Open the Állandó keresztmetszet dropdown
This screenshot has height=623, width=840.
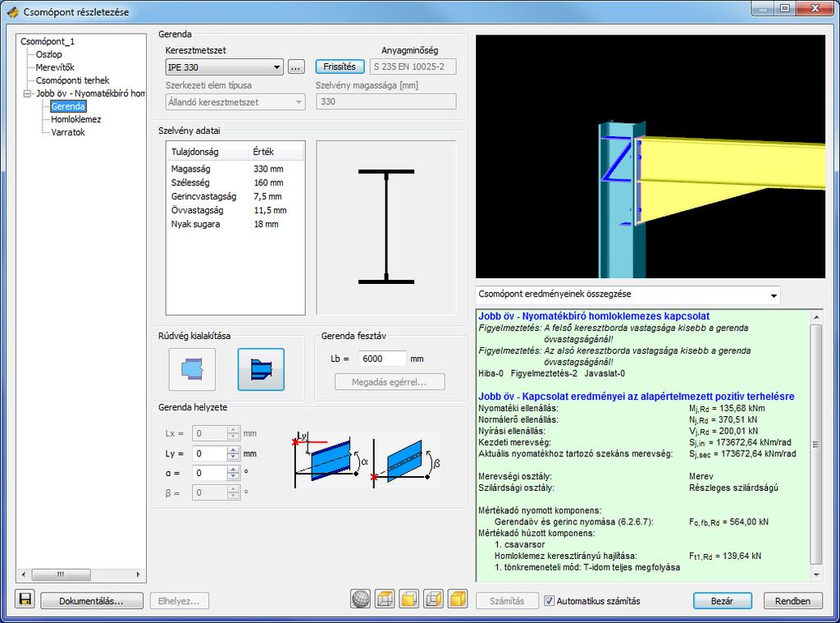tap(235, 102)
